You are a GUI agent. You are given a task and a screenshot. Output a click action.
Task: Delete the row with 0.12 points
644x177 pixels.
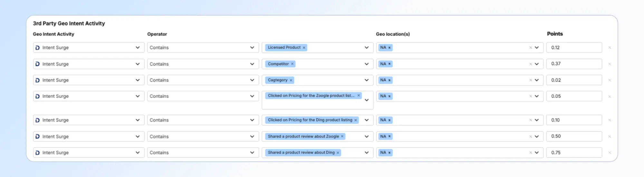point(610,48)
